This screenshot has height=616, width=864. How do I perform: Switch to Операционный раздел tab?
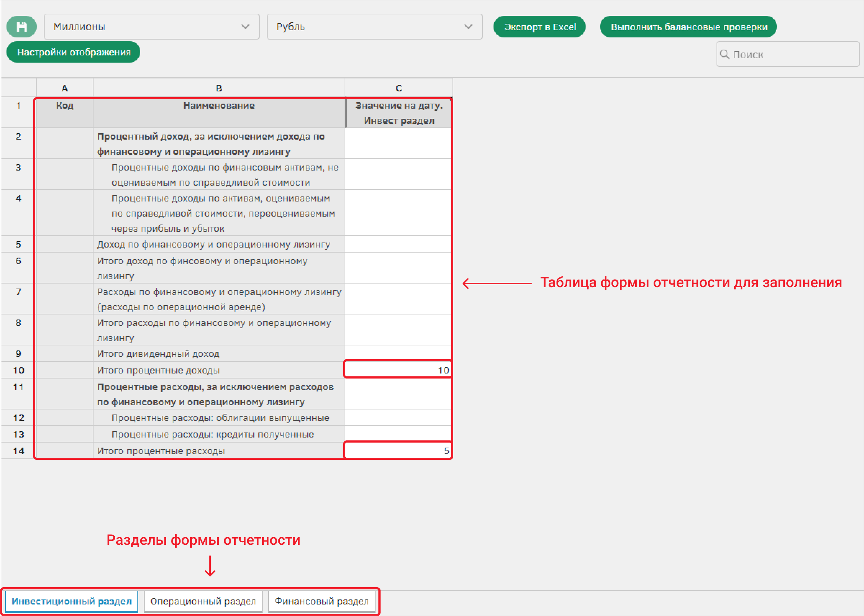(x=203, y=601)
